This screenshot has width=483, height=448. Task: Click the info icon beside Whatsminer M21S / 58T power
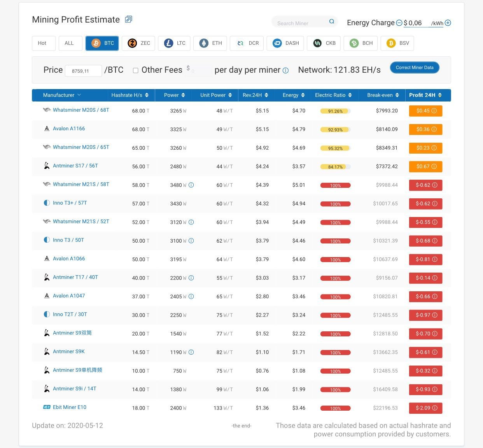tap(191, 185)
